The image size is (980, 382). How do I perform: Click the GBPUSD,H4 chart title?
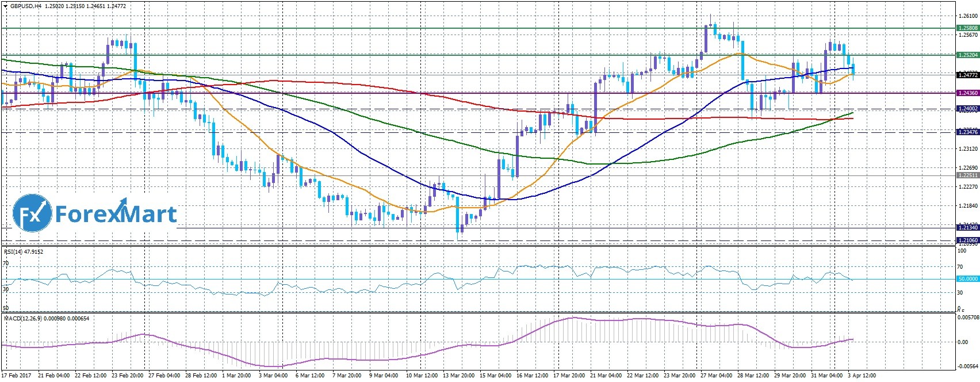pos(25,5)
